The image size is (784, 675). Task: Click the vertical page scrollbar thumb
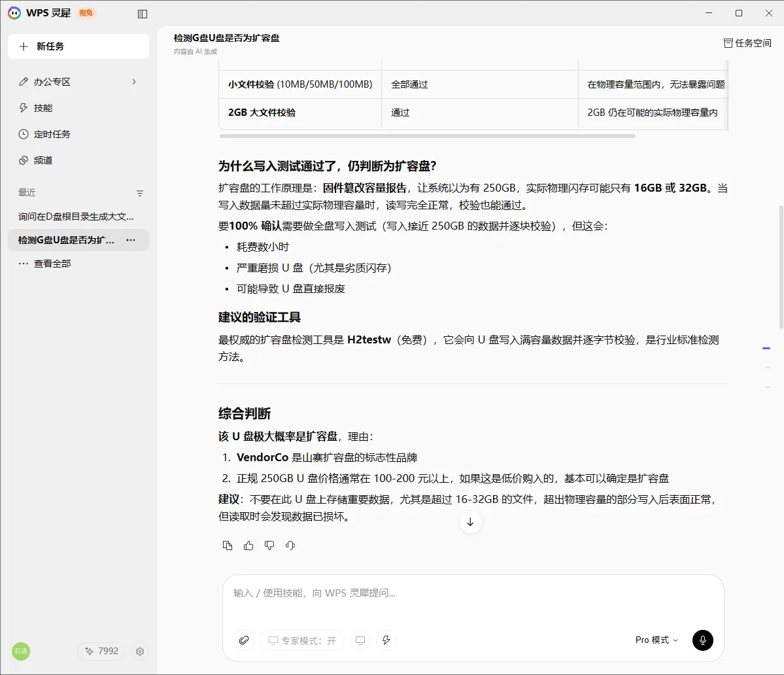tap(781, 266)
